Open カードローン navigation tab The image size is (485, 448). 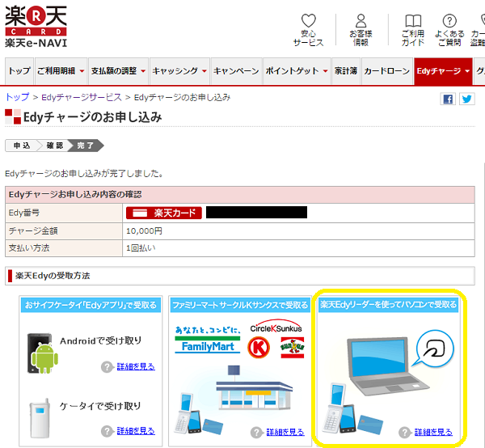pos(387,71)
